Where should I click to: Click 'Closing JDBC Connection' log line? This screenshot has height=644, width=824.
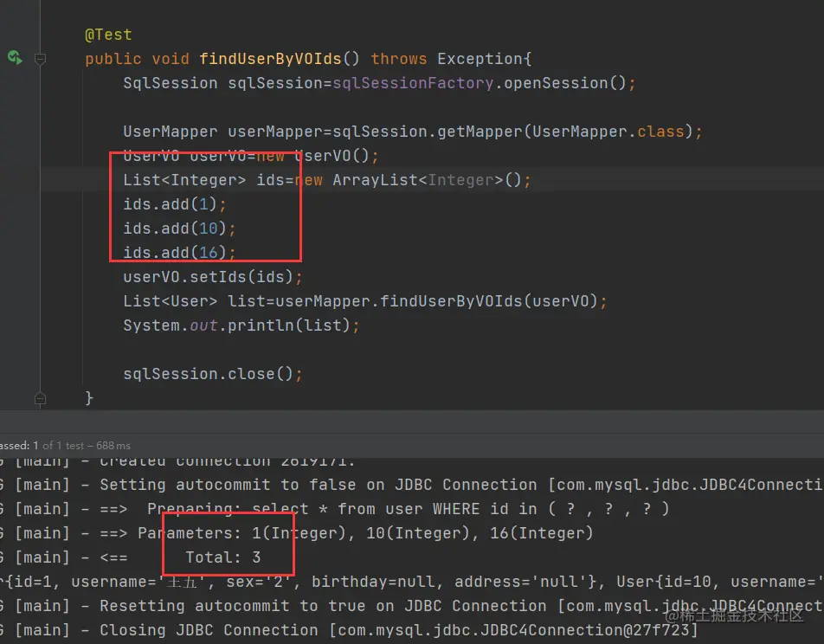tap(349, 630)
